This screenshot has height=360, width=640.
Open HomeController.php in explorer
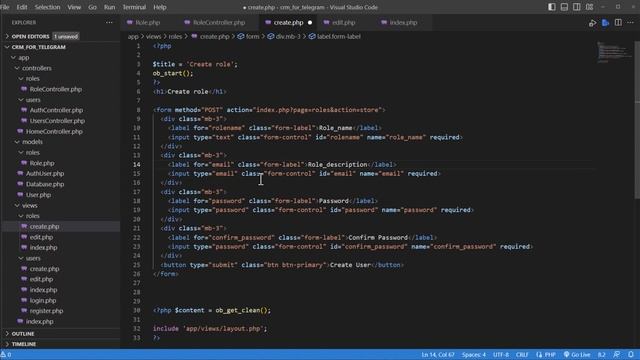click(54, 131)
